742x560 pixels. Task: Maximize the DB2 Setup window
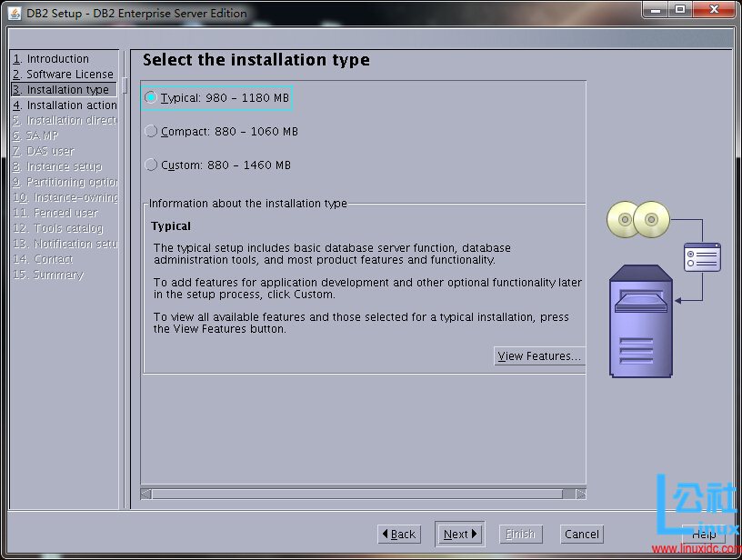click(x=680, y=9)
